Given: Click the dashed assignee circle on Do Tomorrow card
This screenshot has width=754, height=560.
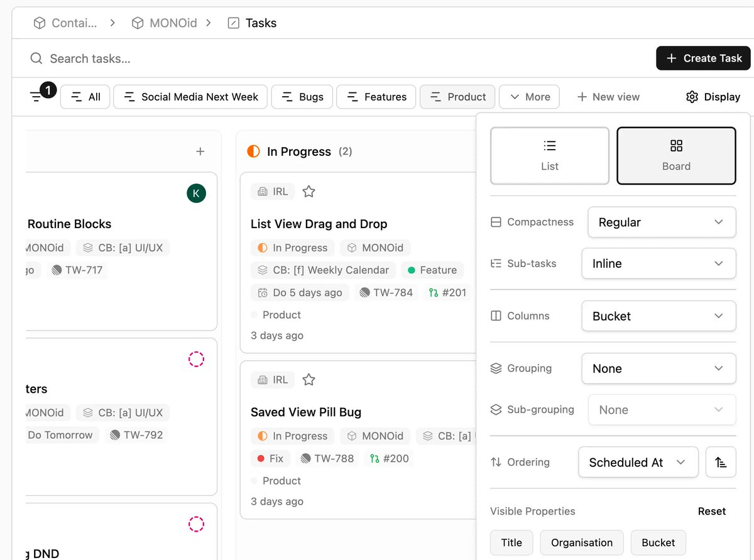Looking at the screenshot, I should click(196, 359).
